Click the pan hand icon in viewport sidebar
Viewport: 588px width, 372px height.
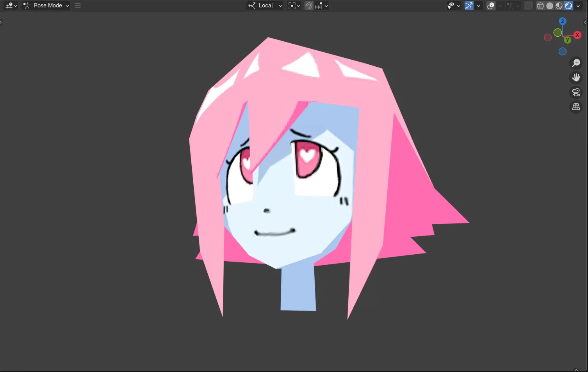point(576,77)
